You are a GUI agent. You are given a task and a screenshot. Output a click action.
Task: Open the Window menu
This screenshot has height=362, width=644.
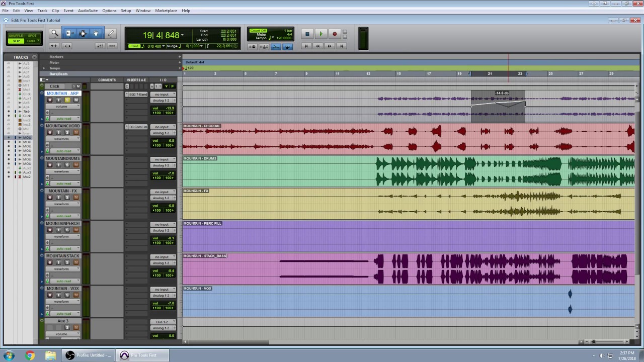pos(143,11)
